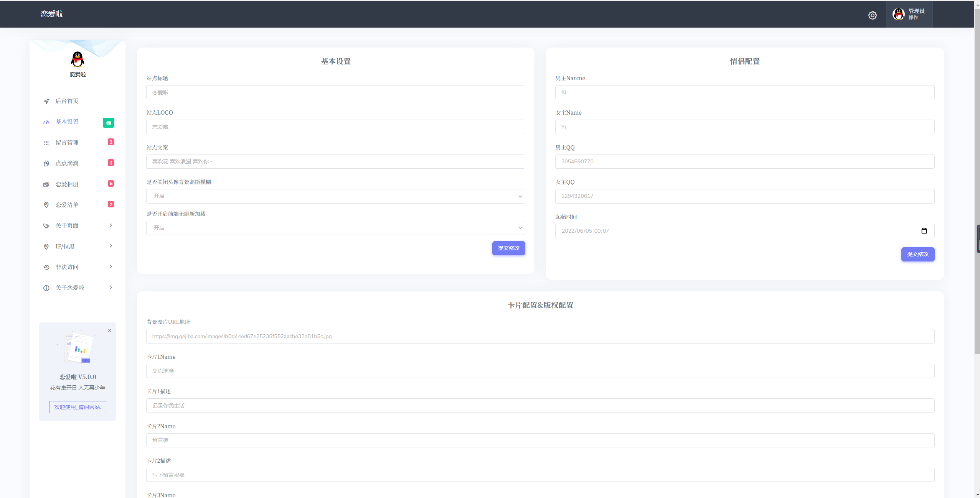Open settings gear icon in header

click(872, 15)
